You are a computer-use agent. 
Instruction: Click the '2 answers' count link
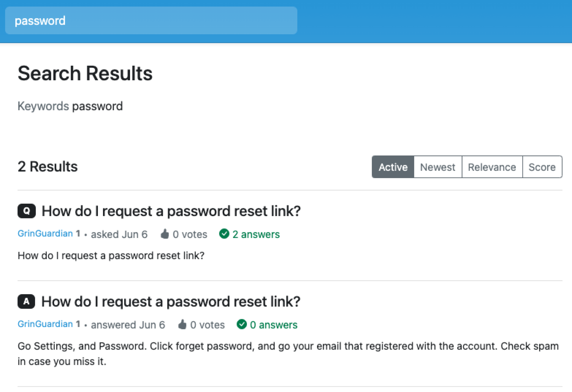pos(256,234)
